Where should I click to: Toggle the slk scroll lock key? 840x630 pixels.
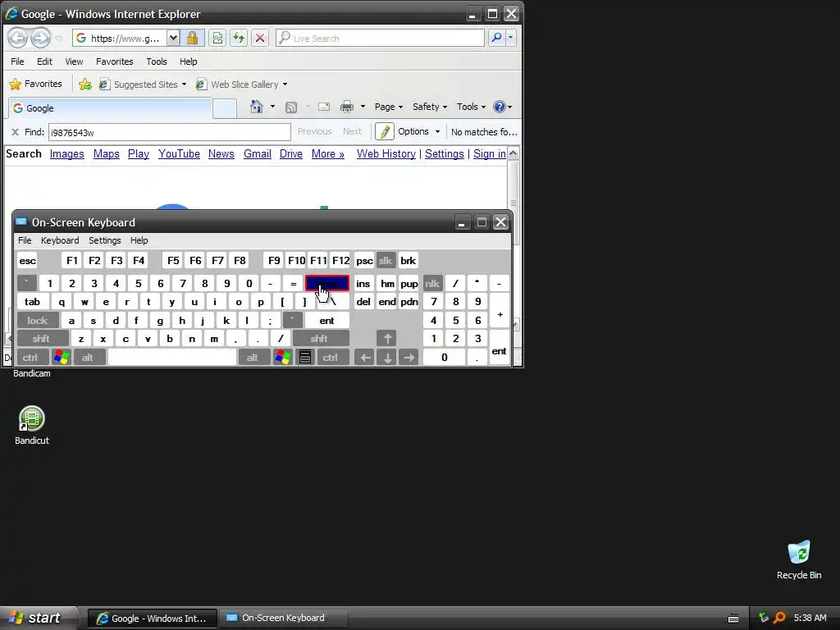pos(386,261)
